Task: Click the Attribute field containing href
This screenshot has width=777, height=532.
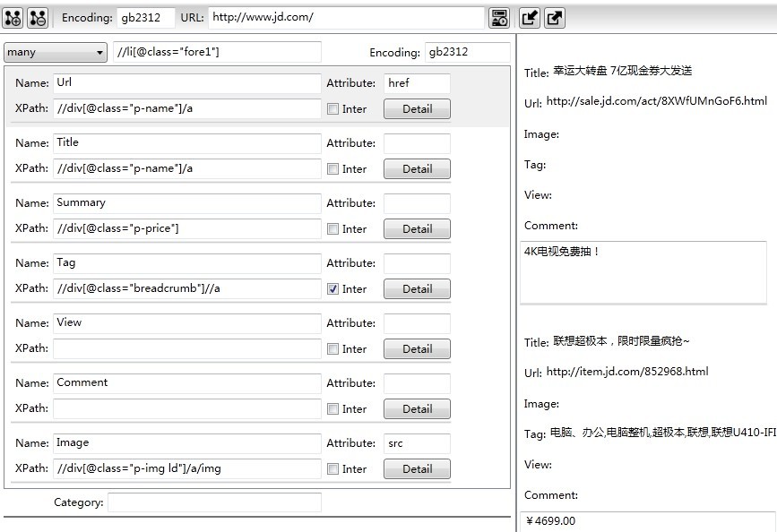Action: tap(417, 83)
